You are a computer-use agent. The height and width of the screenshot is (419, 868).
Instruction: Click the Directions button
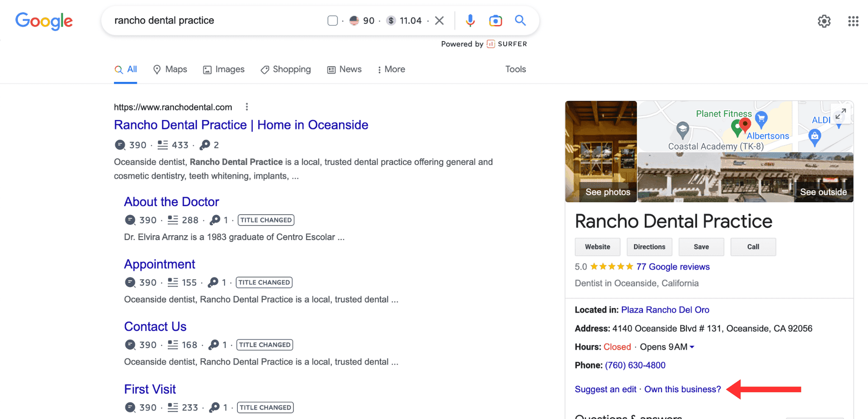(649, 247)
